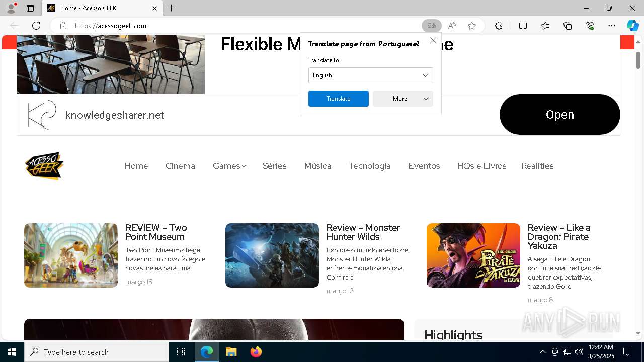
Task: Expand the More options dropdown
Action: tap(403, 99)
